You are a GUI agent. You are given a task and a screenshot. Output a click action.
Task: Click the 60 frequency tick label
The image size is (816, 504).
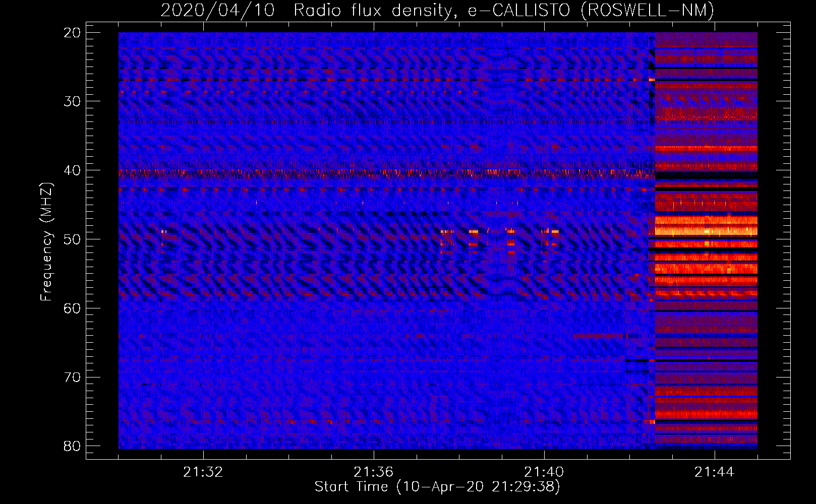point(72,308)
